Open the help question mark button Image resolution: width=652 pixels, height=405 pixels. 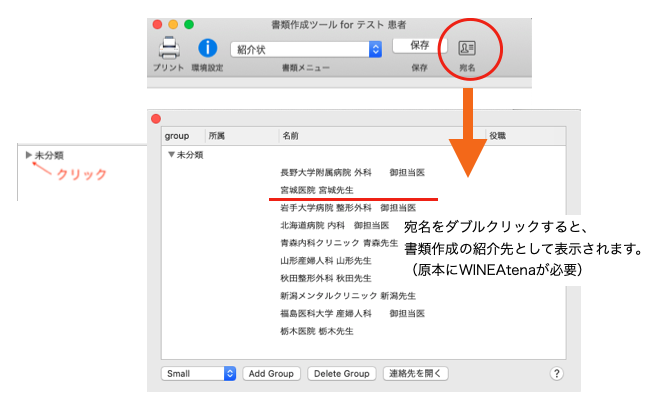tap(557, 373)
